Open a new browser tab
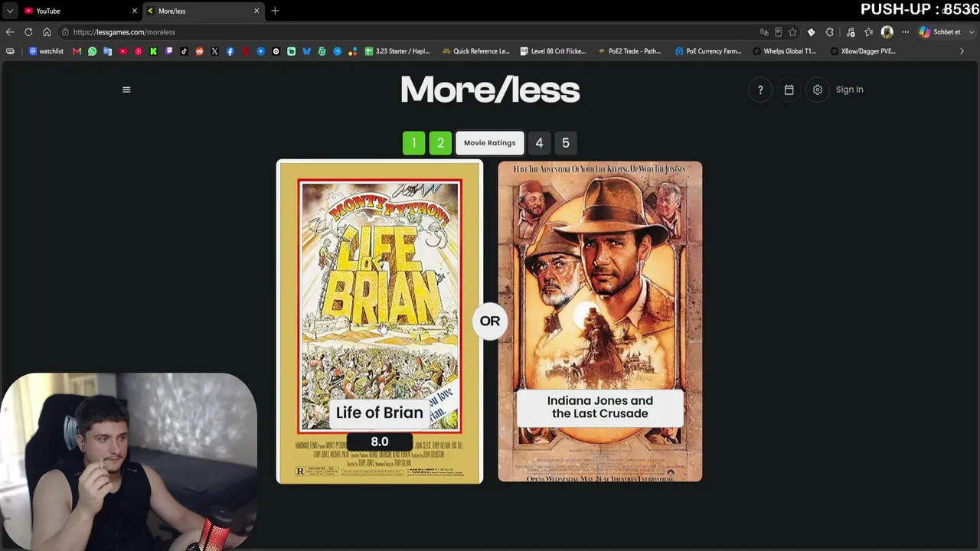980x551 pixels. 275,11
